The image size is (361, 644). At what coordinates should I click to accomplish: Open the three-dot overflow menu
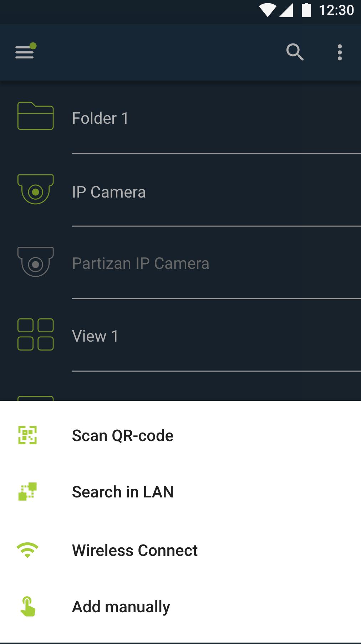click(x=340, y=52)
